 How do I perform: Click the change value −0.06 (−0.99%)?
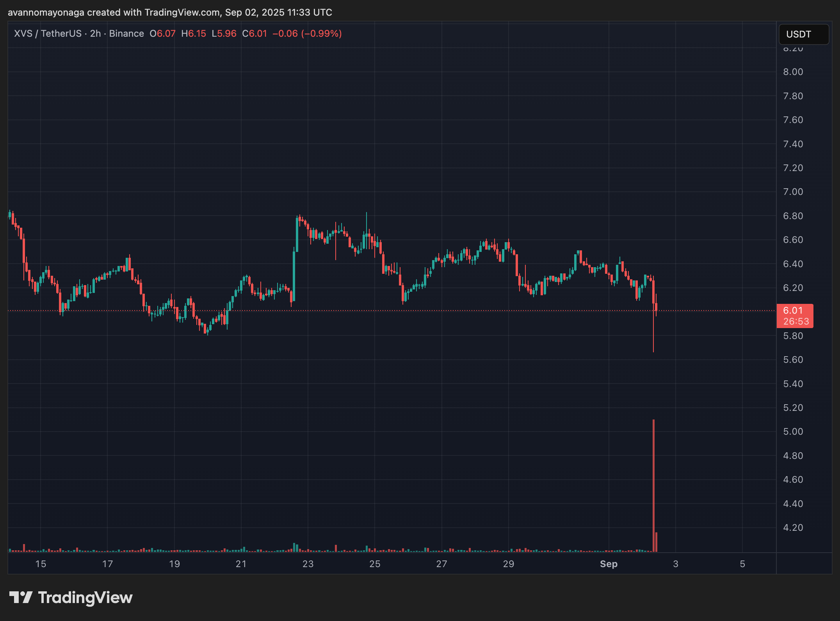click(x=307, y=34)
